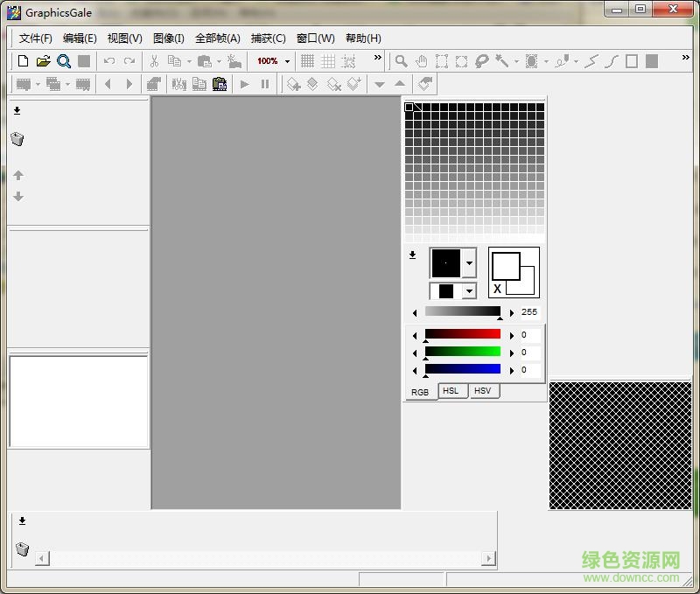
Task: Select the rectangular selection tool
Action: pyautogui.click(x=443, y=61)
